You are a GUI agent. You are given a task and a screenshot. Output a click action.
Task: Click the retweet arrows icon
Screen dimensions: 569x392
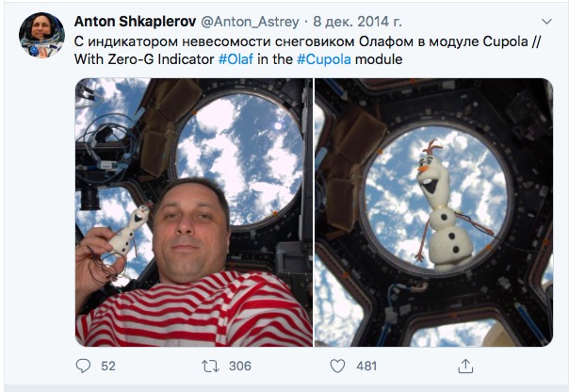pos(210,366)
